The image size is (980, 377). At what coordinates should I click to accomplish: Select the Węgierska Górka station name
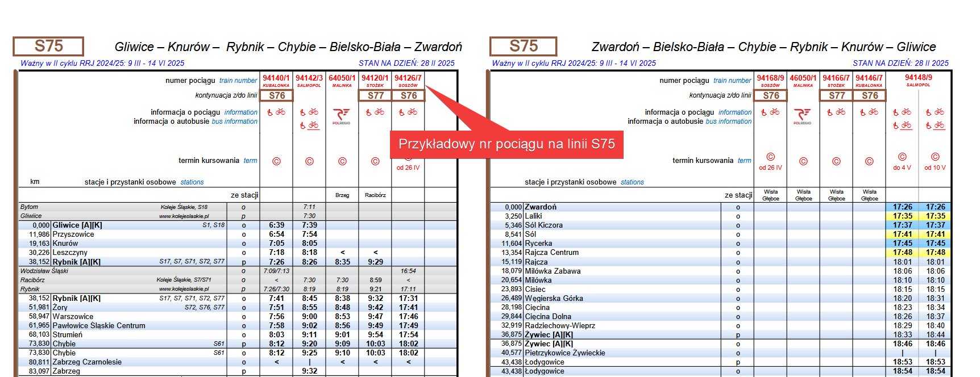[x=554, y=299]
